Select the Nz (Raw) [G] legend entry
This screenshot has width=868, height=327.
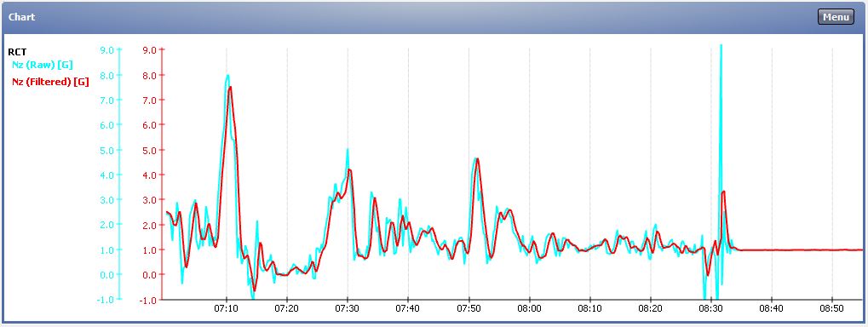tap(42, 65)
